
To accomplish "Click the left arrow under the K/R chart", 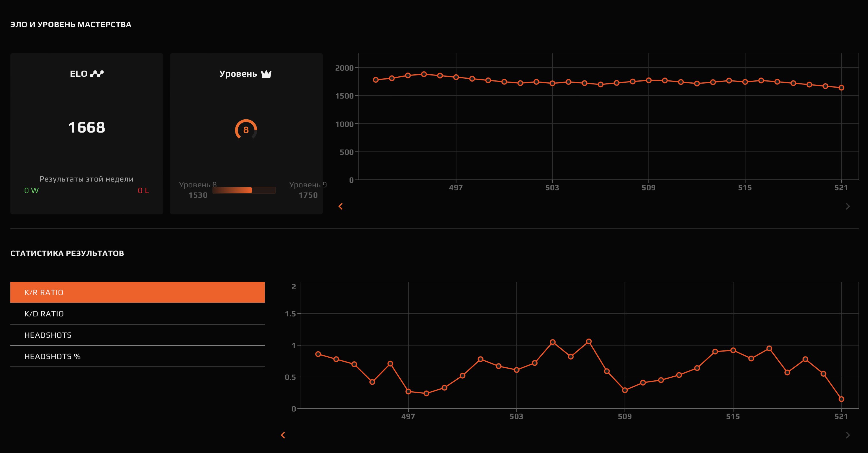I will 283,435.
